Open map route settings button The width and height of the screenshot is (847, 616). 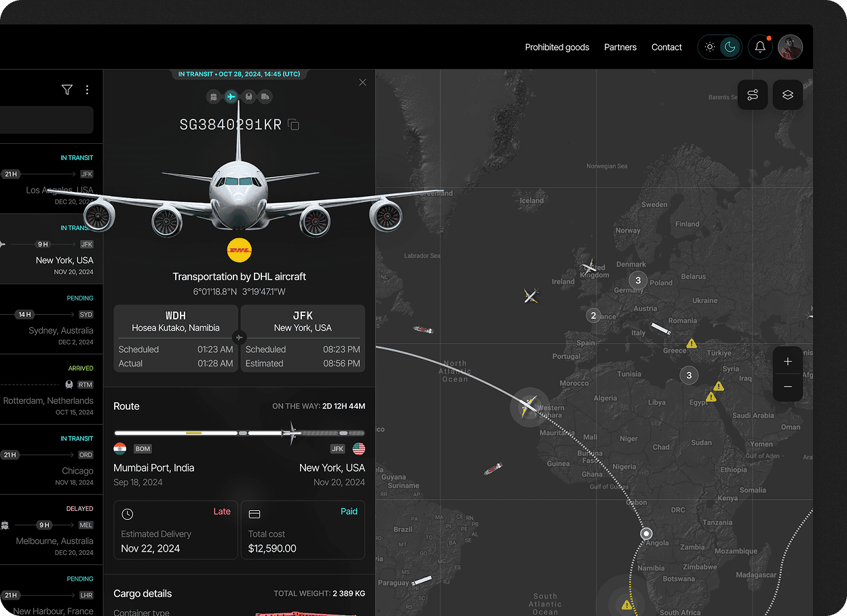[753, 95]
